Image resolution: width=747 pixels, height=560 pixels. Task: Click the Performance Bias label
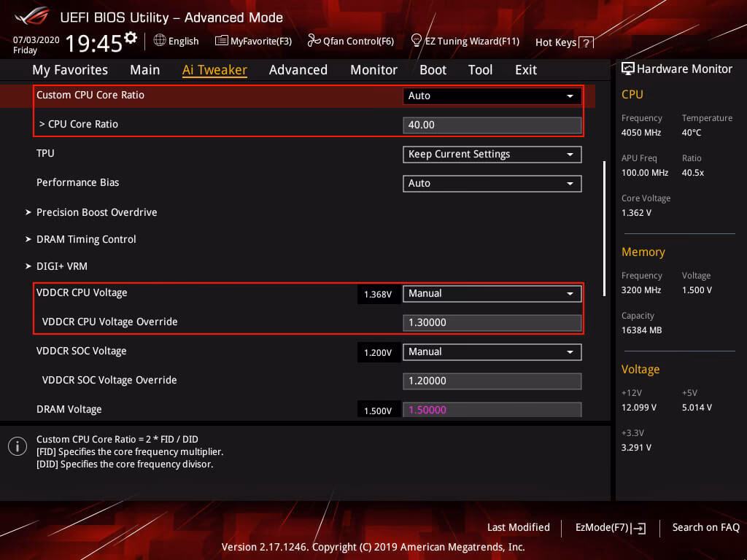[x=77, y=182]
